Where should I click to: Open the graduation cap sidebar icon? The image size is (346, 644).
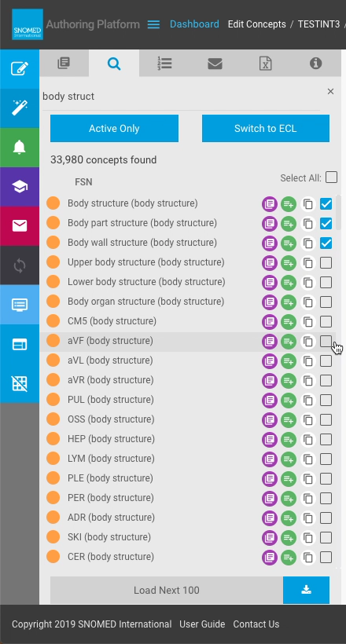point(20,187)
